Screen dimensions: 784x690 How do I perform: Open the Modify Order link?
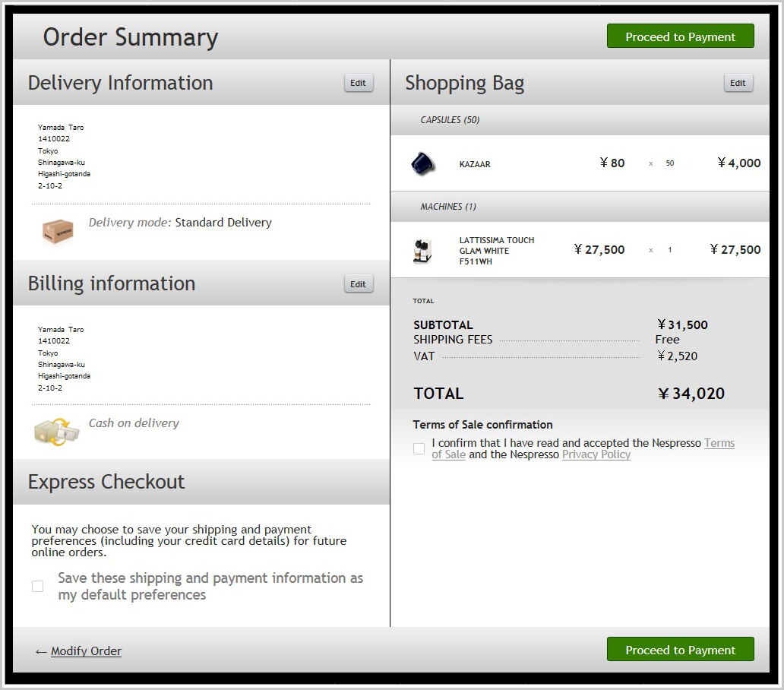(86, 651)
